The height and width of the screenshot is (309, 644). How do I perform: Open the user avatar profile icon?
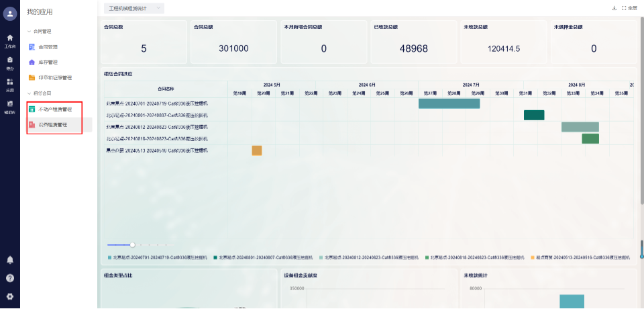[9, 14]
